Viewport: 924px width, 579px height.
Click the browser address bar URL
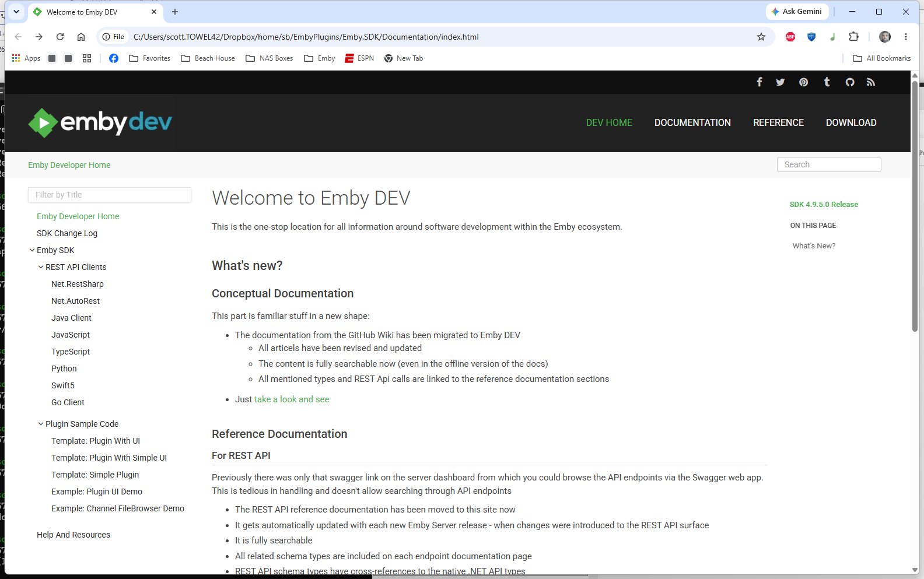coord(306,37)
